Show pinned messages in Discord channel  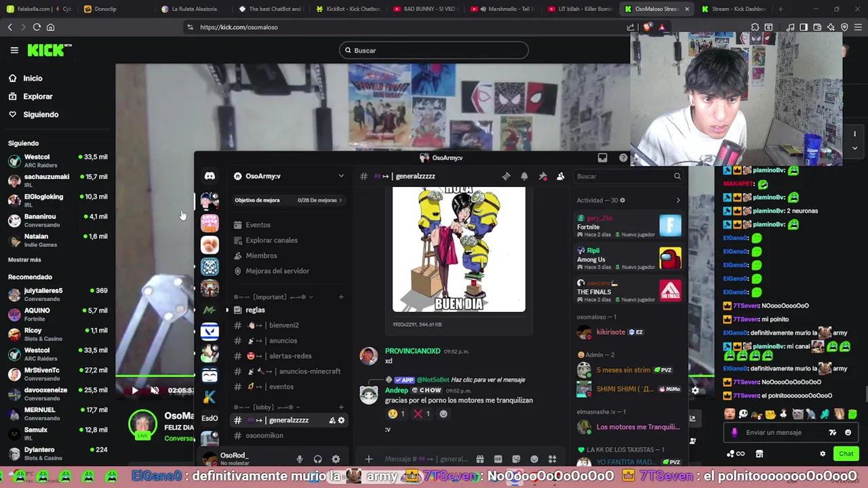click(542, 176)
